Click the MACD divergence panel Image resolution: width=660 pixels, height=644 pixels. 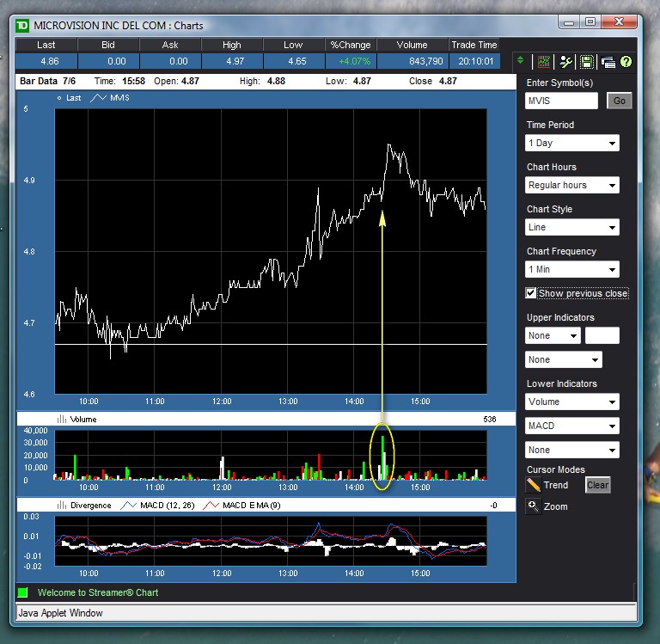pos(271,541)
